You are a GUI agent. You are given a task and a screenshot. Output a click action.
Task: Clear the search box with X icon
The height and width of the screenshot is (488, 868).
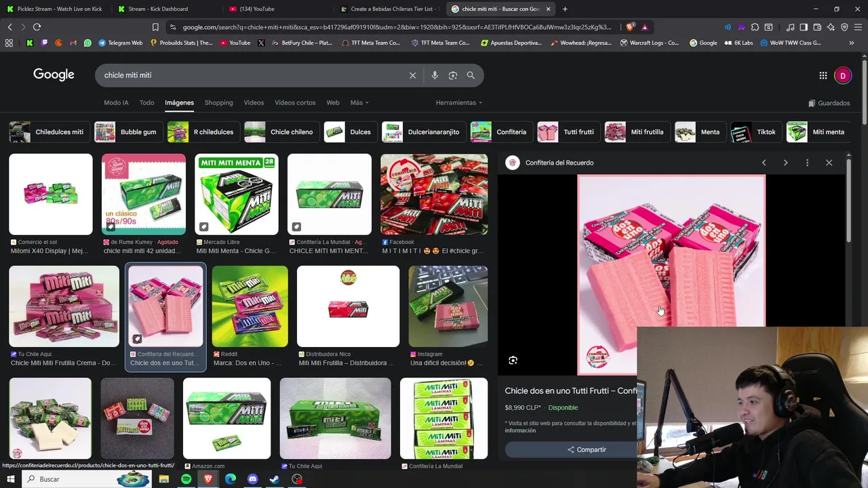[412, 75]
